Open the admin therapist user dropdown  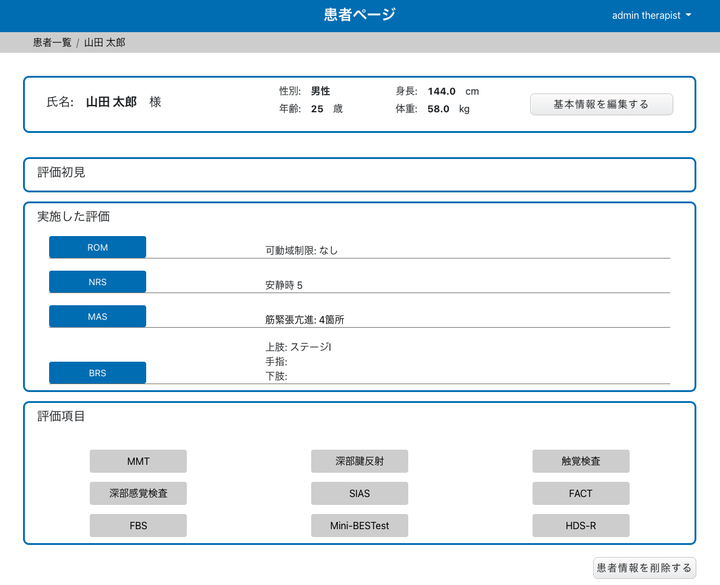click(x=651, y=15)
